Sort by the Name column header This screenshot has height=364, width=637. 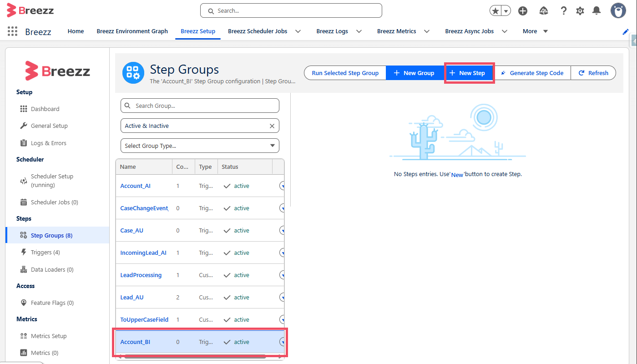(144, 167)
